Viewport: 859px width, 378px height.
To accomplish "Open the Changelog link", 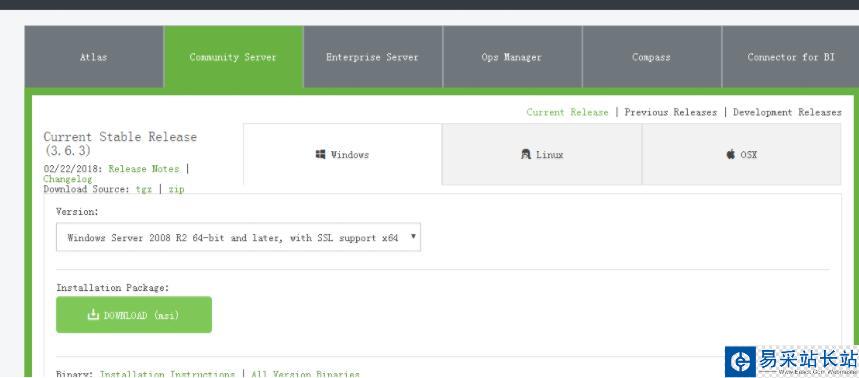I will click(68, 179).
